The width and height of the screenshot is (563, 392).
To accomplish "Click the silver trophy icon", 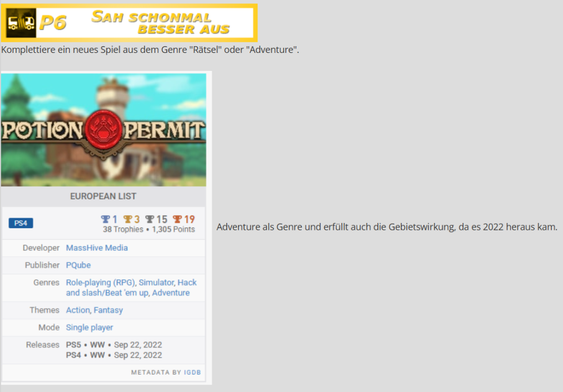I will click(150, 219).
